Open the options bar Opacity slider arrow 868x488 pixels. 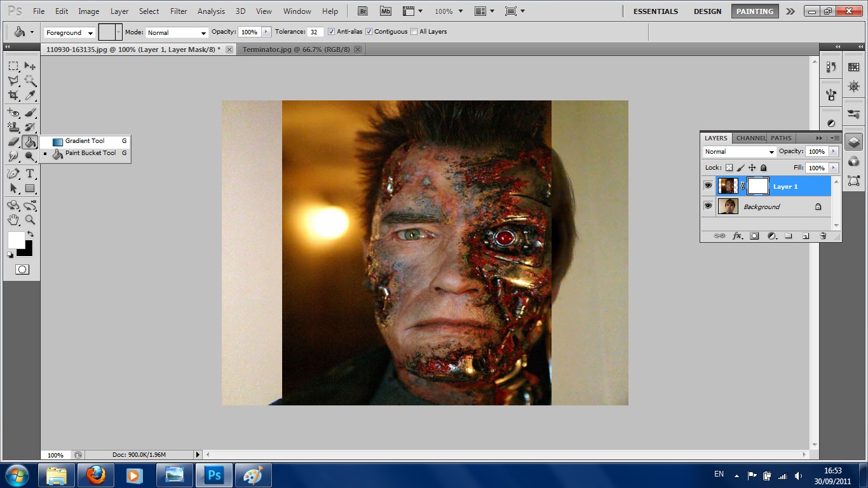click(266, 32)
